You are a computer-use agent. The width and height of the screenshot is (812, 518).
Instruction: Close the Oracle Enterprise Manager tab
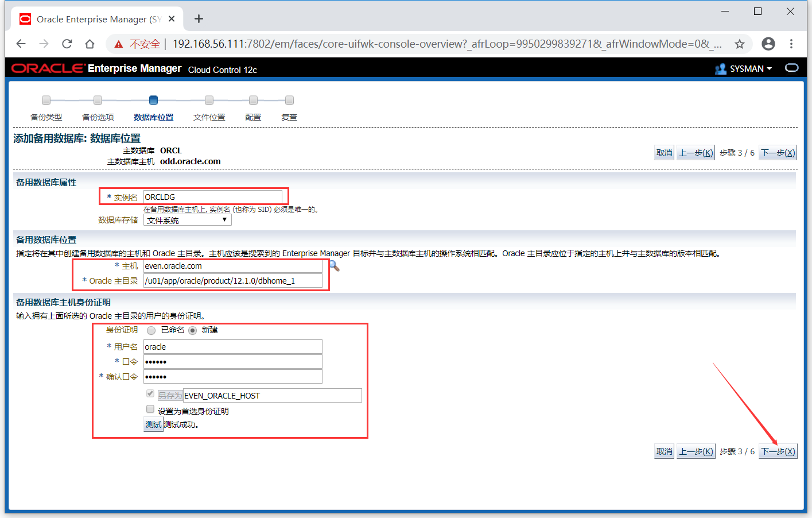pyautogui.click(x=172, y=19)
